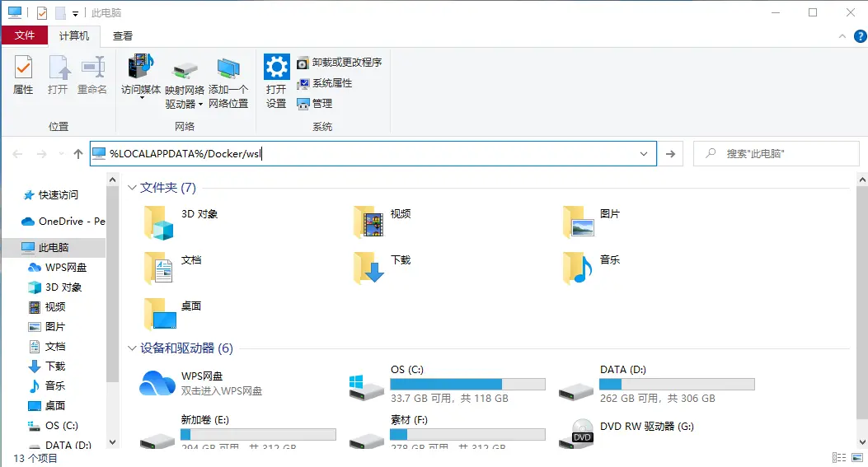Image resolution: width=868 pixels, height=467 pixels.
Task: Switch to details view toggle
Action: [x=838, y=458]
